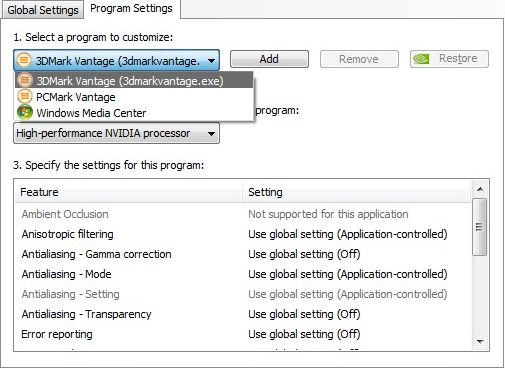The height and width of the screenshot is (369, 505).
Task: Select the Antialiasing - Mode row
Action: (x=243, y=274)
